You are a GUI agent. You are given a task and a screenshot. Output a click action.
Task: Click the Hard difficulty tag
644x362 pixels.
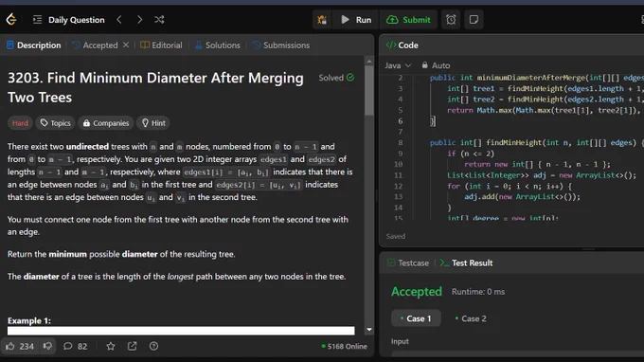coord(20,123)
